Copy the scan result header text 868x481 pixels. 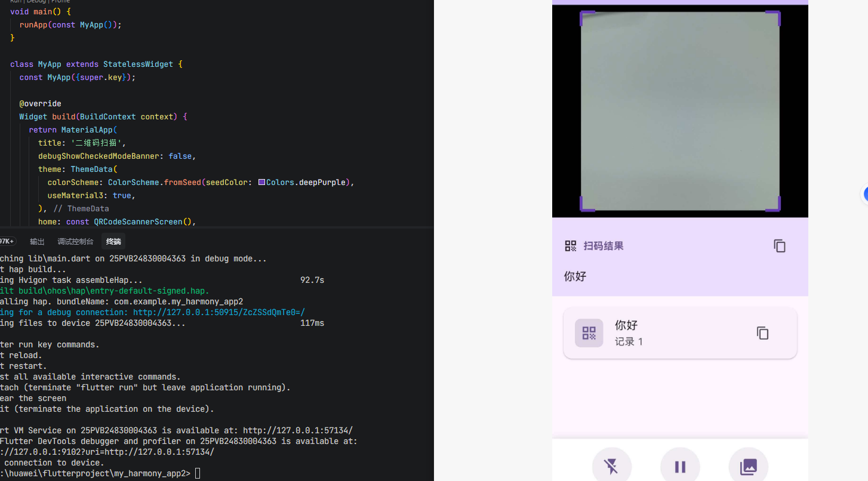pyautogui.click(x=780, y=246)
